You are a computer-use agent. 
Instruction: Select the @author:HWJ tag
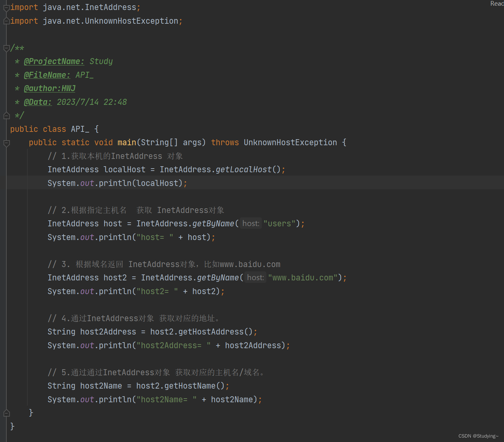[49, 88]
